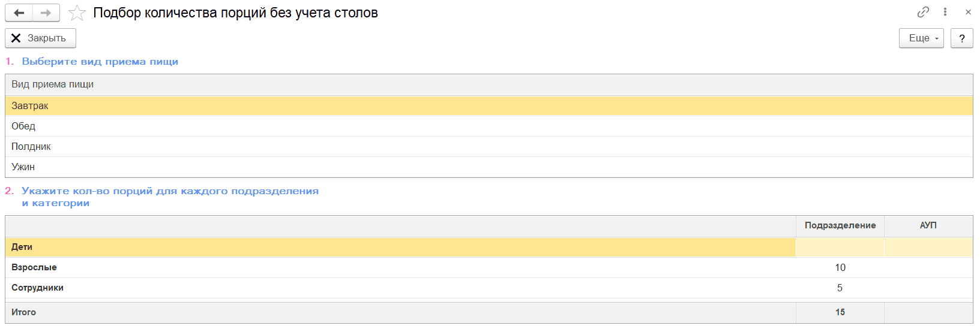Select the "Завтрак" meal row

(x=30, y=105)
